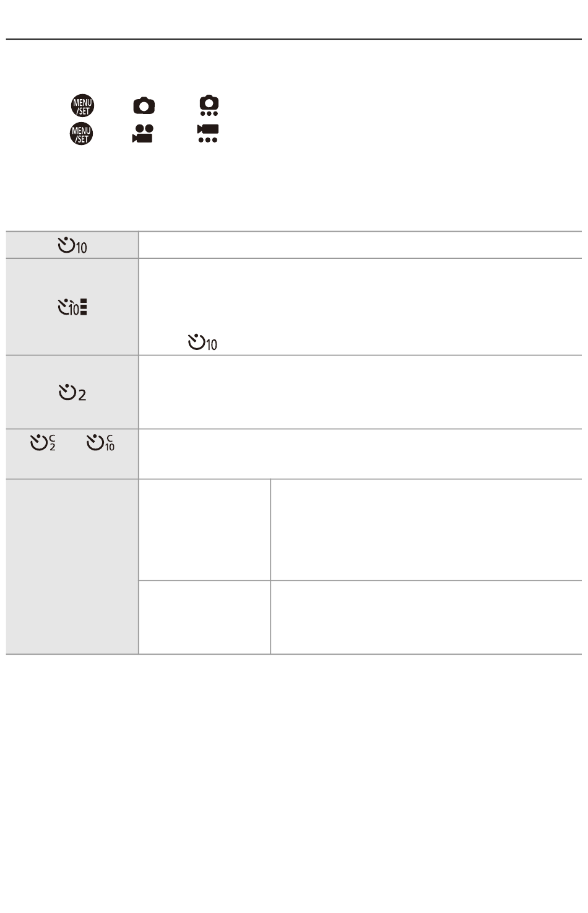The width and height of the screenshot is (588, 913).
Task: Click the shorter wide blank cell ending the table
Action: click(x=426, y=618)
